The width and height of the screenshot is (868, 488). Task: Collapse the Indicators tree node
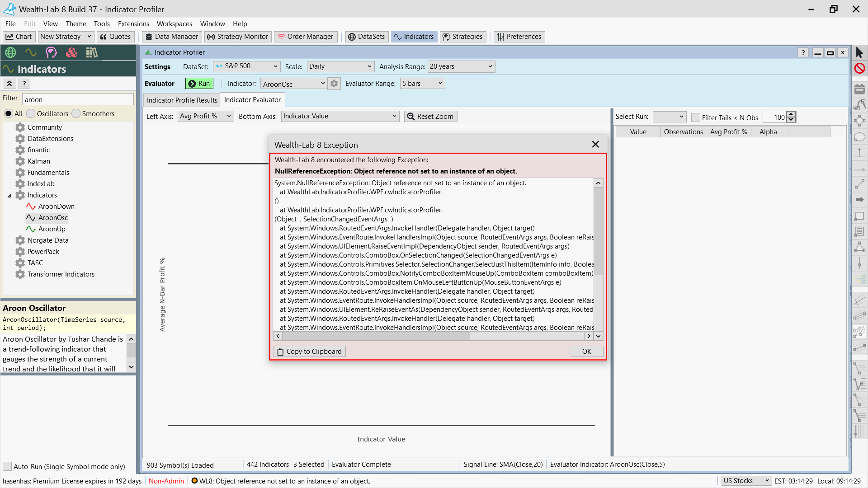click(x=9, y=196)
